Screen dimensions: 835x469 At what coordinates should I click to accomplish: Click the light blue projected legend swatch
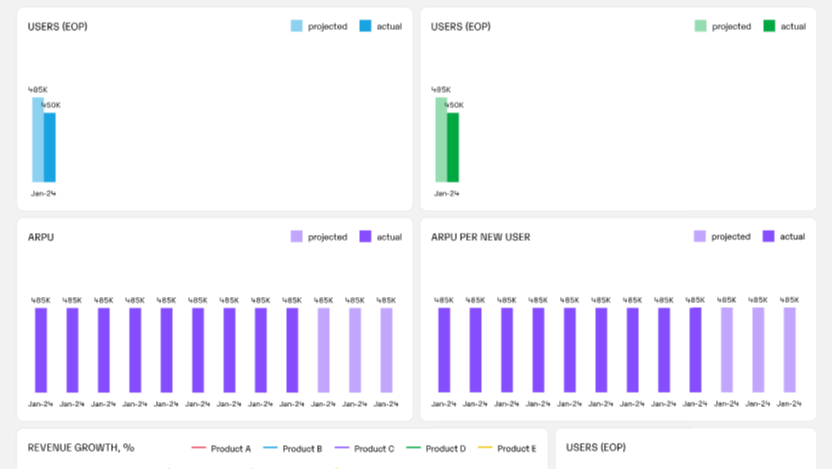coord(297,26)
